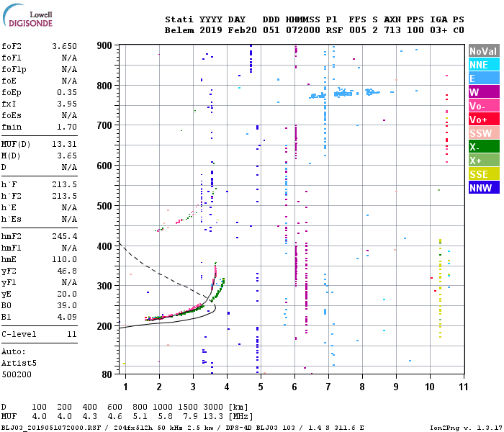Click the hmE value 110.0

click(x=65, y=259)
